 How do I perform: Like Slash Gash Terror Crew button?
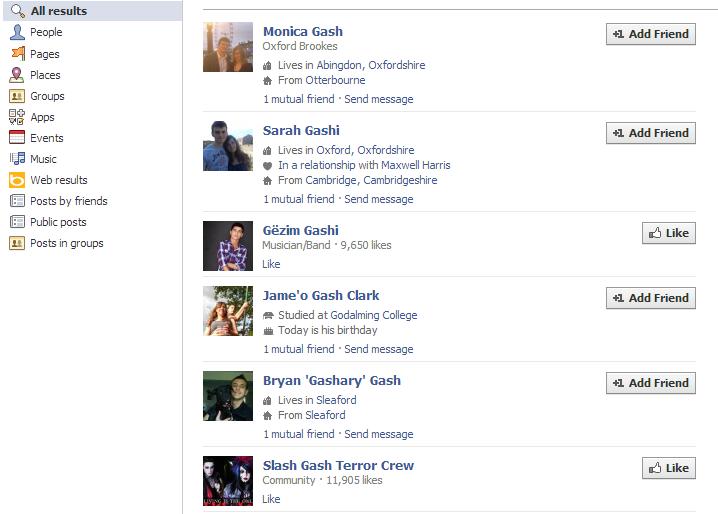click(x=669, y=468)
